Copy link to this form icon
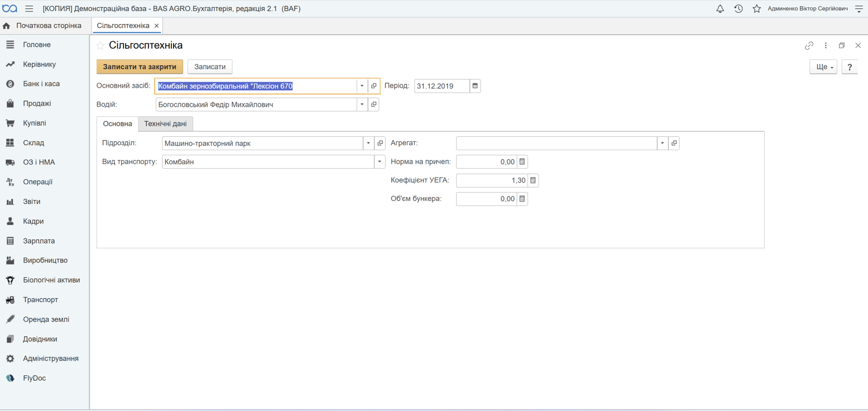868x411 pixels. (809, 46)
